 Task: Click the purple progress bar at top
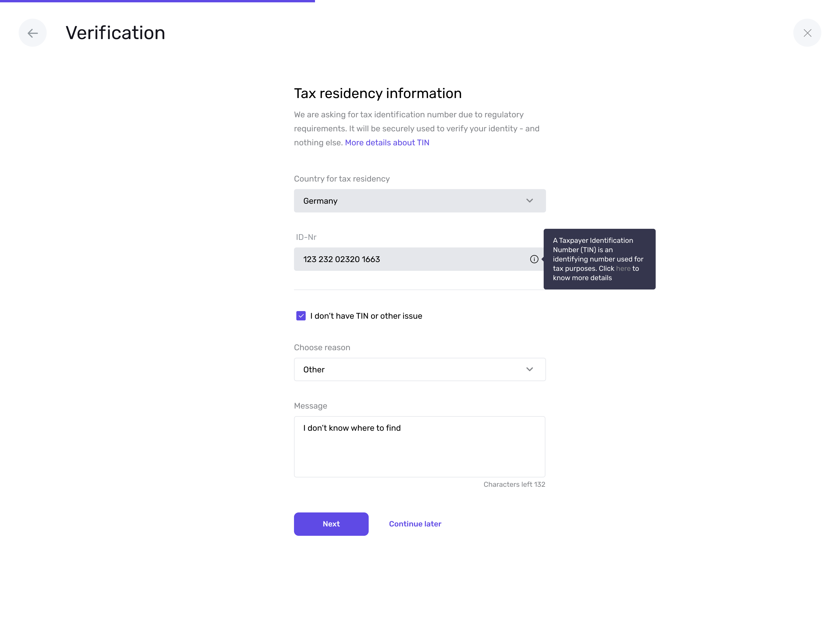click(x=157, y=1)
